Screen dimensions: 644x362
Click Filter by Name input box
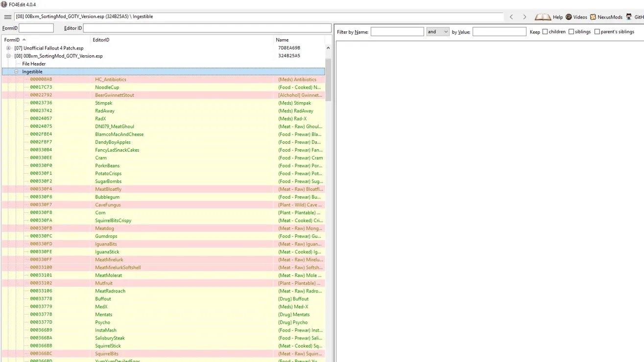click(397, 32)
